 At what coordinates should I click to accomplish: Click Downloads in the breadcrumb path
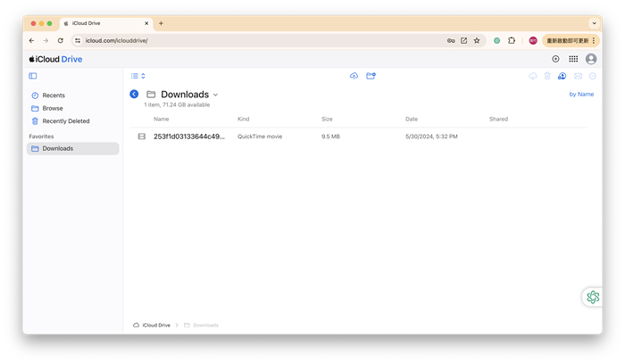201,325
